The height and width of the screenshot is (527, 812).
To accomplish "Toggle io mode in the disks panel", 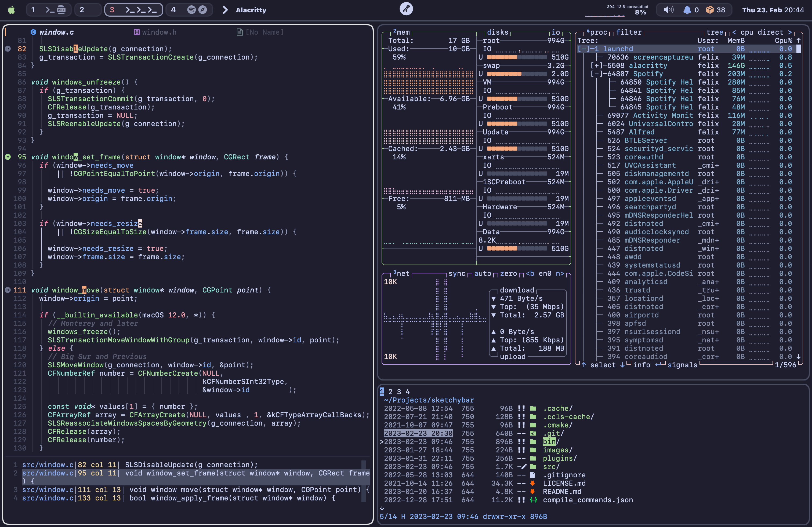I will coord(556,32).
